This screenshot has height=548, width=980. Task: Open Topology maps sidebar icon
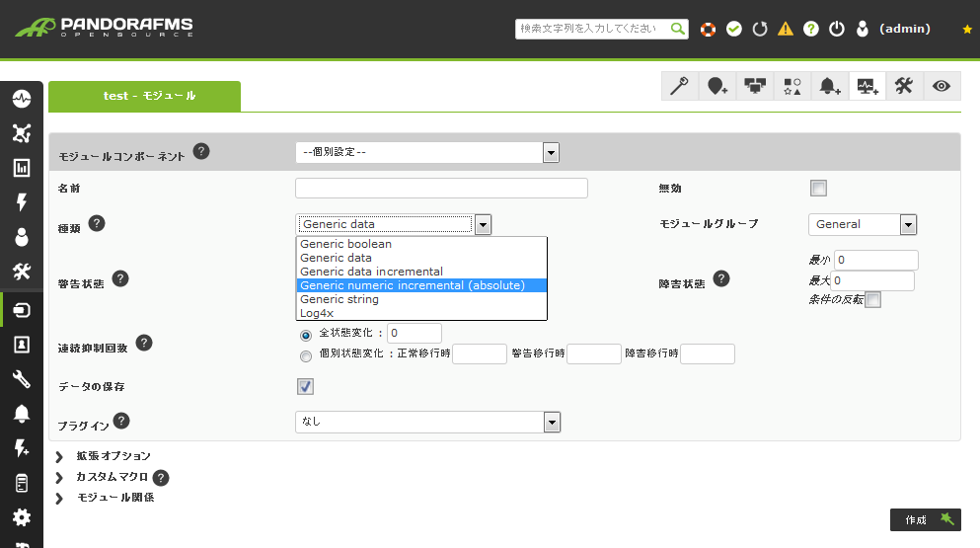tap(22, 132)
